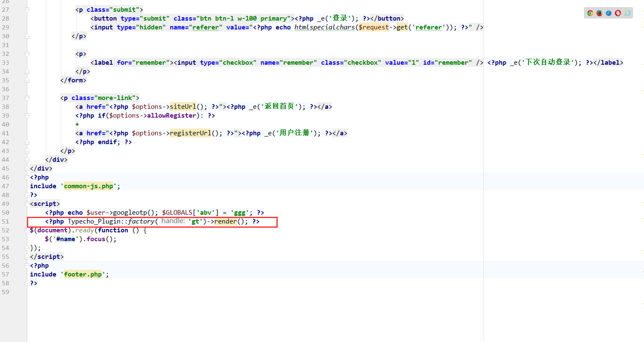Open the file in Chrome browser
This screenshot has width=644, height=342.
(590, 13)
